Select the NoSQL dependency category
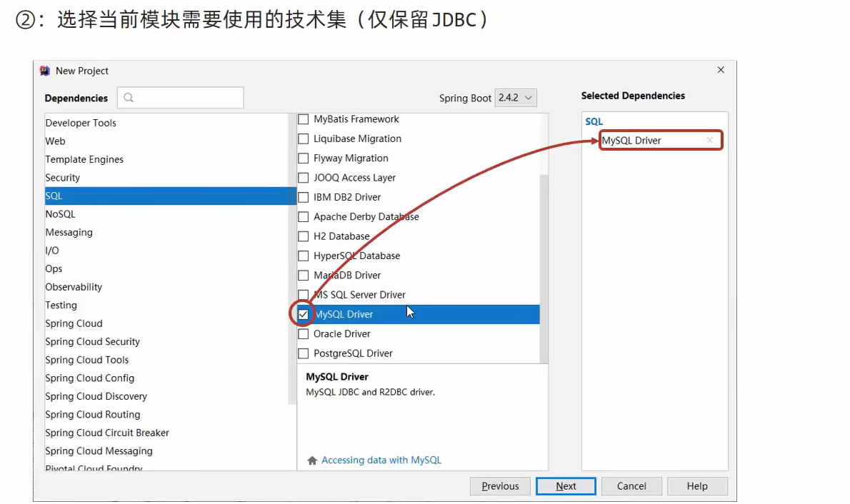The width and height of the screenshot is (850, 504). pyautogui.click(x=61, y=214)
